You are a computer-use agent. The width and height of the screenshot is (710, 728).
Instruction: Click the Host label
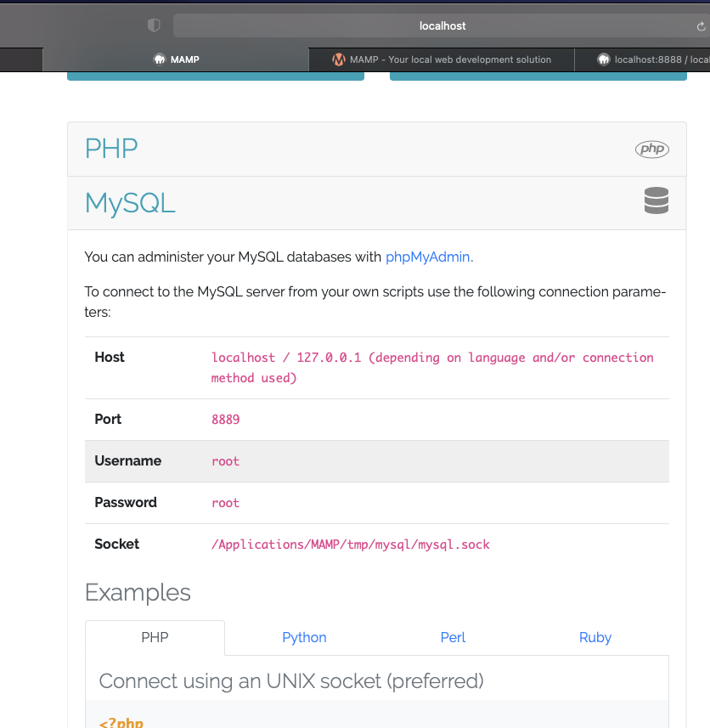point(110,357)
